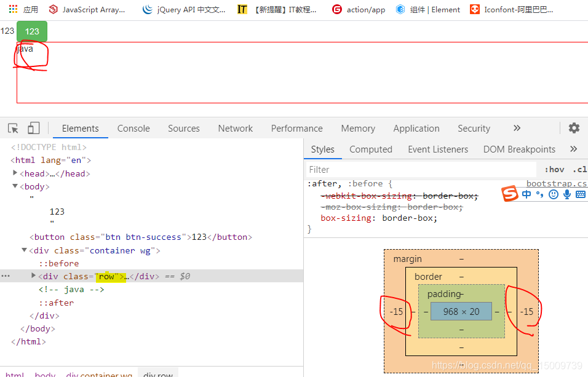
Task: Open the Sogou soft keyboard icon
Action: [x=580, y=194]
